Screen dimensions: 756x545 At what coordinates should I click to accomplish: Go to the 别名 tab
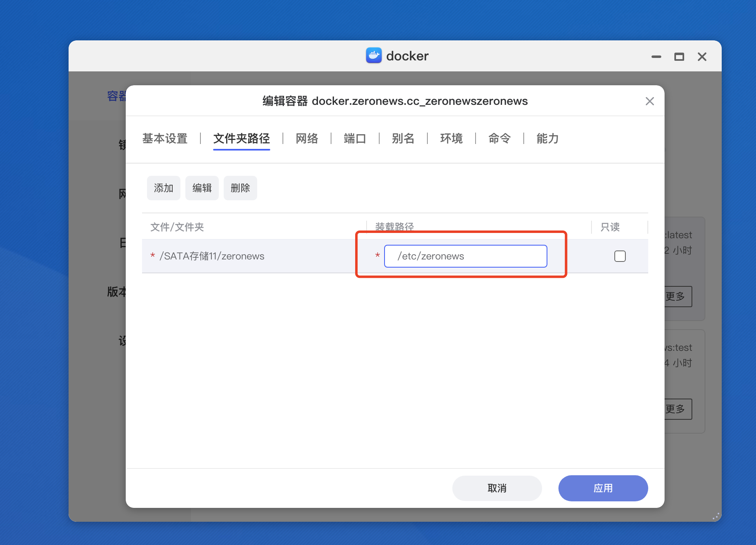(x=403, y=139)
